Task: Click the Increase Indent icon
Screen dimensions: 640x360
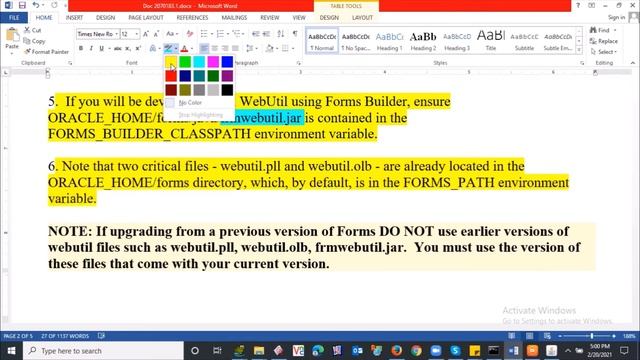Action: (266, 34)
